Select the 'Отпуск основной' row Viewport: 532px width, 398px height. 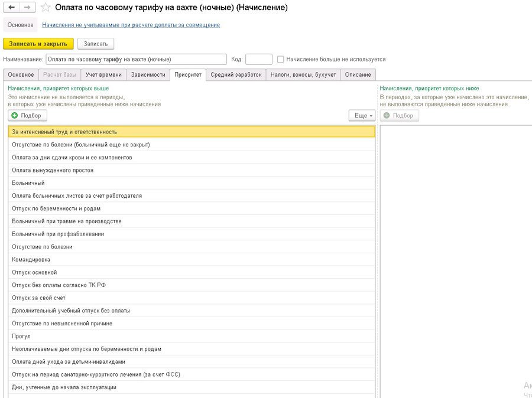pos(192,273)
